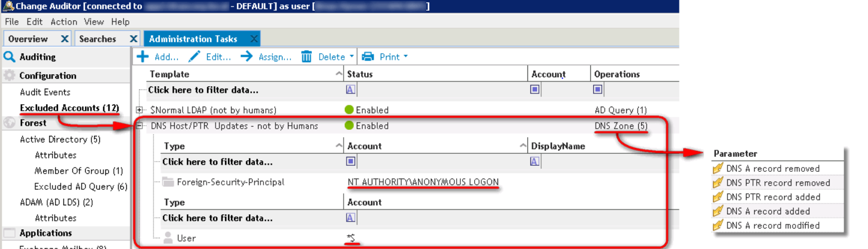Open the Action menu
This screenshot has height=249, width=868.
(x=63, y=22)
